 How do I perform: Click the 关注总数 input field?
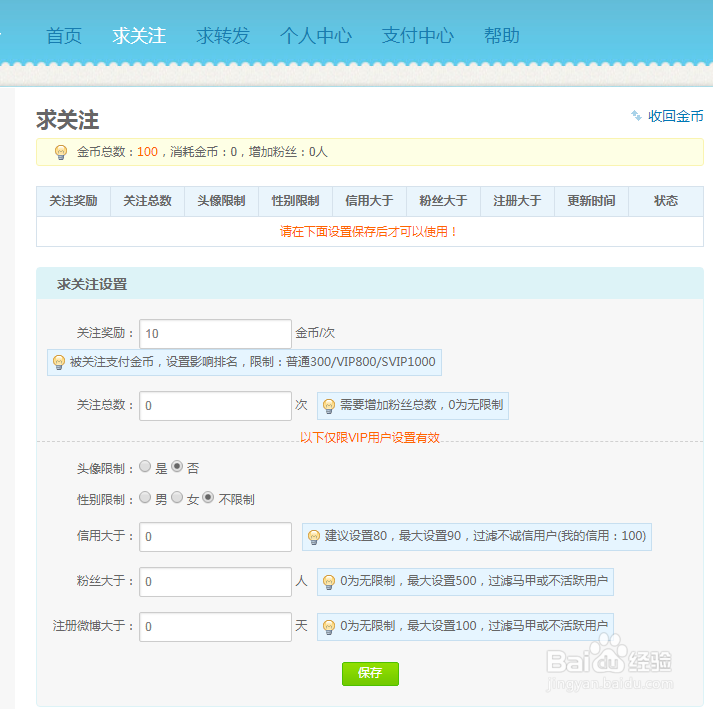216,406
